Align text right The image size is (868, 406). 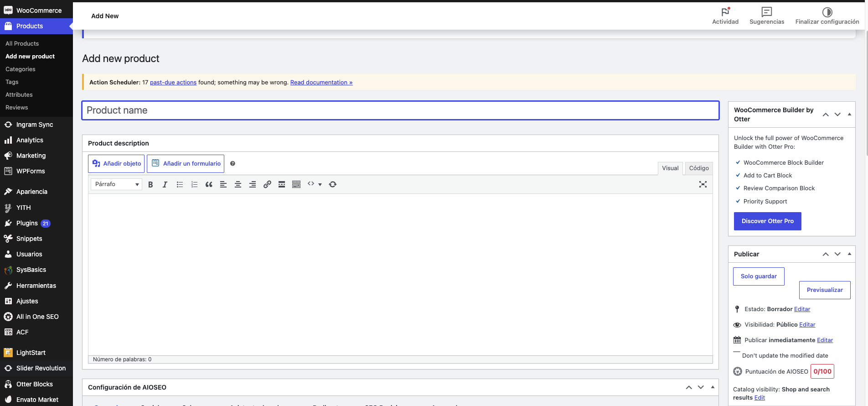[x=253, y=184]
